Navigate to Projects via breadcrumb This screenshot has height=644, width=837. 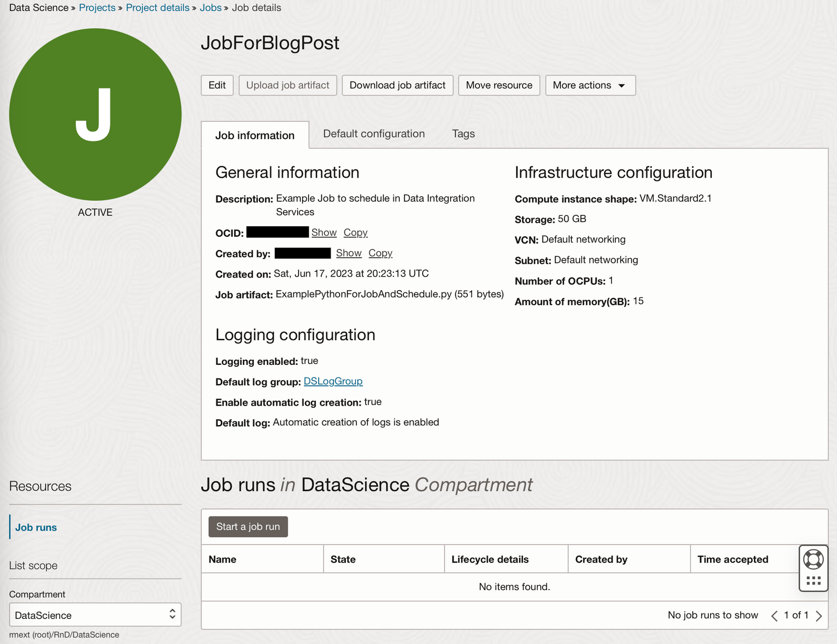tap(97, 7)
